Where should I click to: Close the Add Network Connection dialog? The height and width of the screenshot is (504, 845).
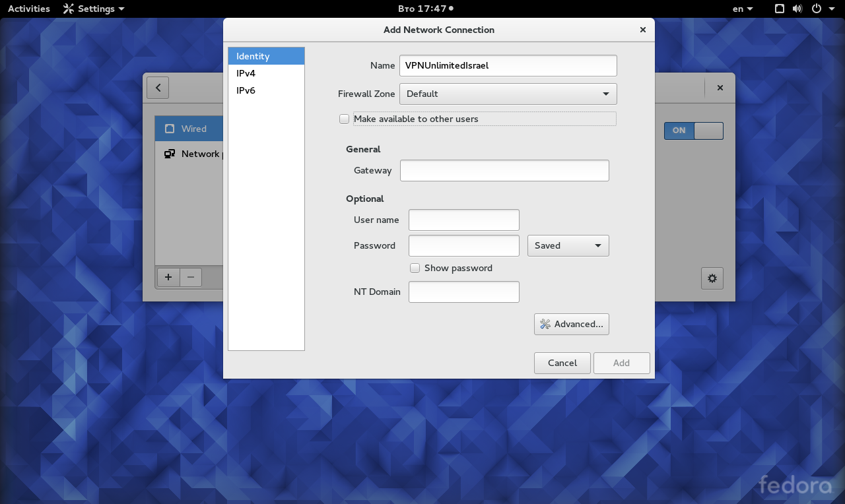643,30
